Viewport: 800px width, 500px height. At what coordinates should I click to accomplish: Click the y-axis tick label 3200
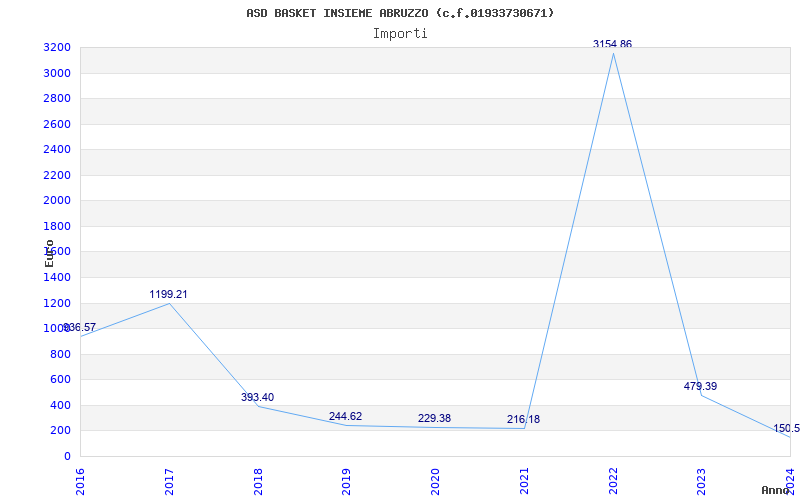click(x=57, y=48)
